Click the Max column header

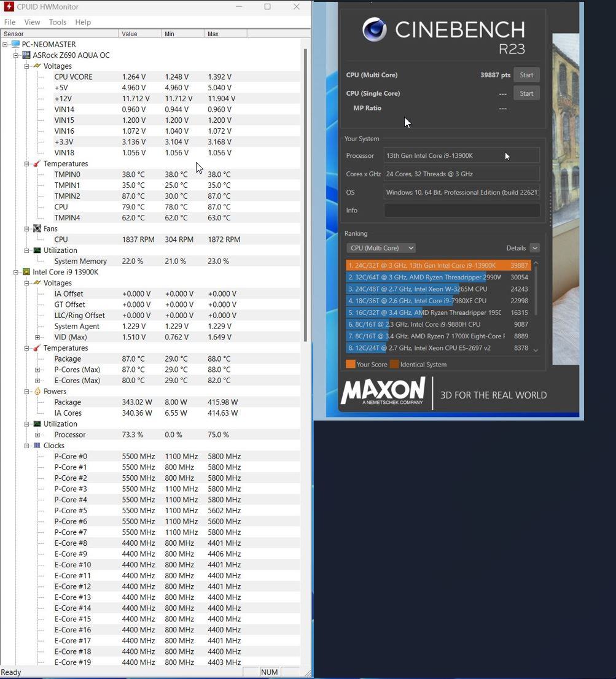pos(225,34)
